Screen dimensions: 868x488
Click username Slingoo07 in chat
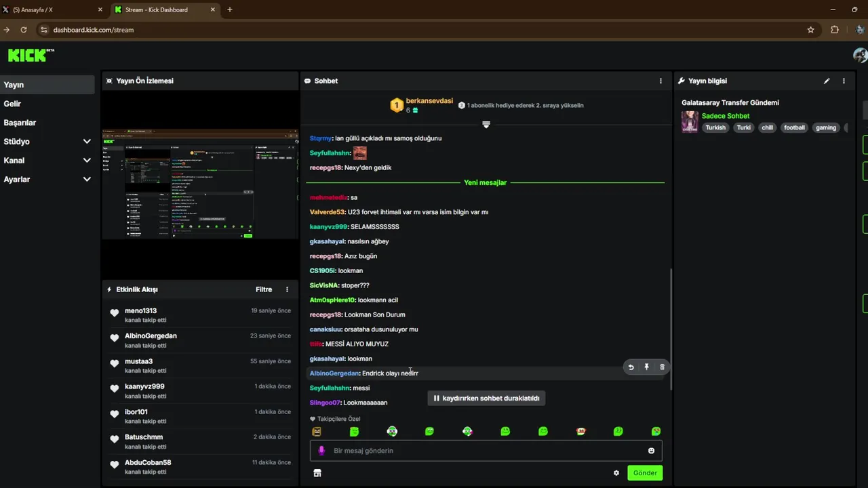coord(325,403)
